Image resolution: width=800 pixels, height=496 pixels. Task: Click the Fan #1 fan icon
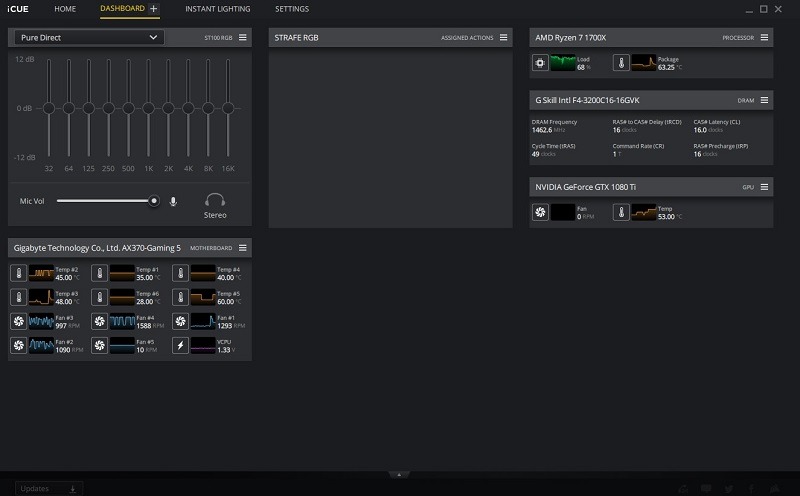pos(181,321)
